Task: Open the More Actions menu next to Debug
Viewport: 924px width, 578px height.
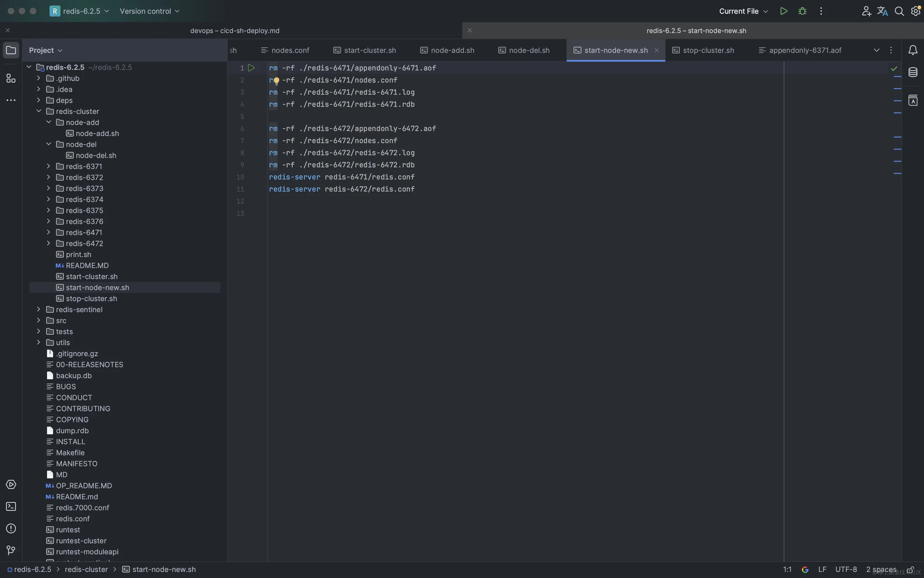Action: coord(821,11)
